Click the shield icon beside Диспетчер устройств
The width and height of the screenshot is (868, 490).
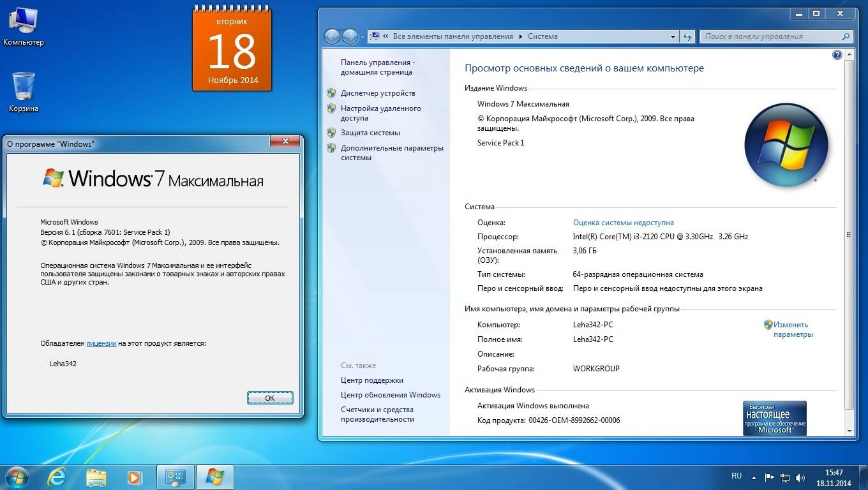click(x=331, y=93)
